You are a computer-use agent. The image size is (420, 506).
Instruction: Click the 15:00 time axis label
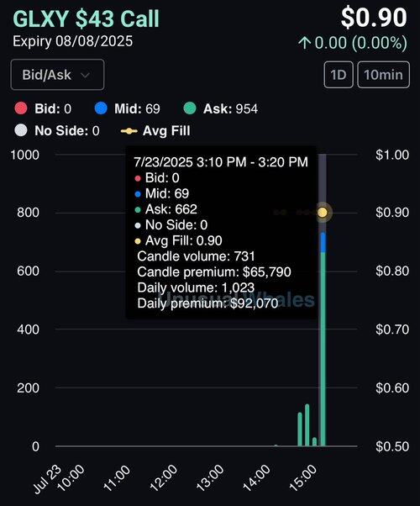pyautogui.click(x=303, y=478)
